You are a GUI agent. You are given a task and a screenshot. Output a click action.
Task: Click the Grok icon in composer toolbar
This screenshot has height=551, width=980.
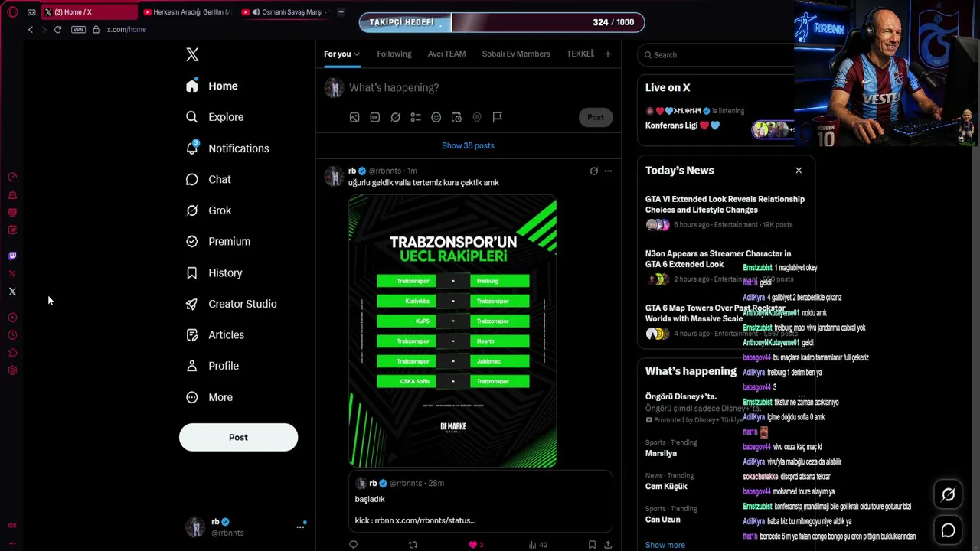pos(395,117)
